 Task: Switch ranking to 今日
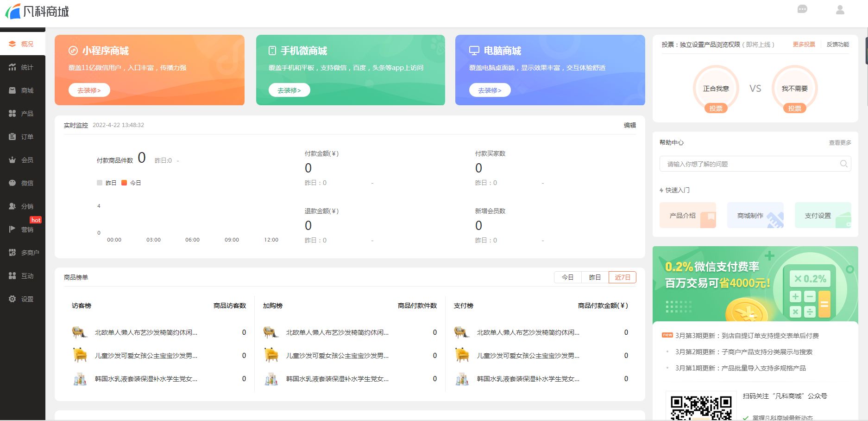point(567,277)
